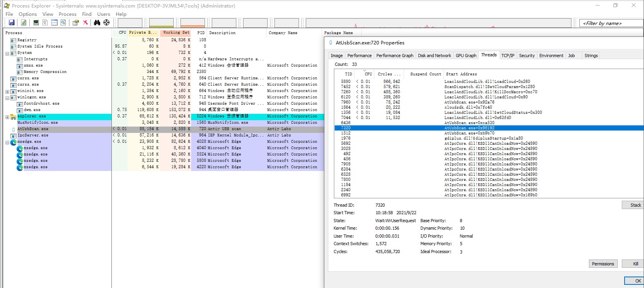Click the Kill thread button
The width and height of the screenshot is (644, 288).
(x=633, y=264)
